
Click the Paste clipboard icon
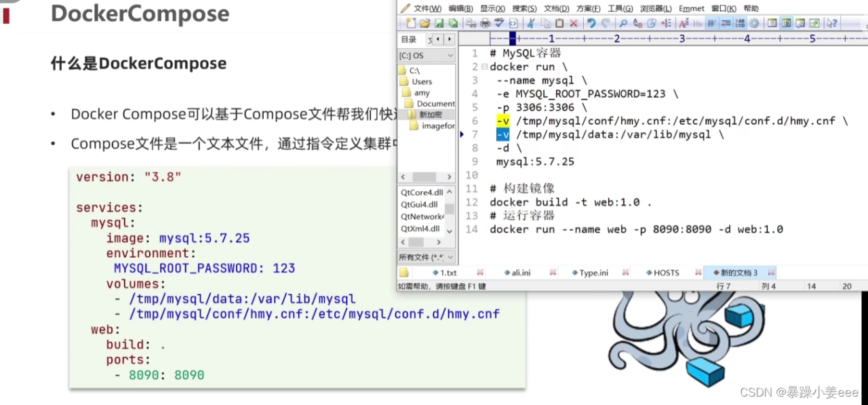559,23
